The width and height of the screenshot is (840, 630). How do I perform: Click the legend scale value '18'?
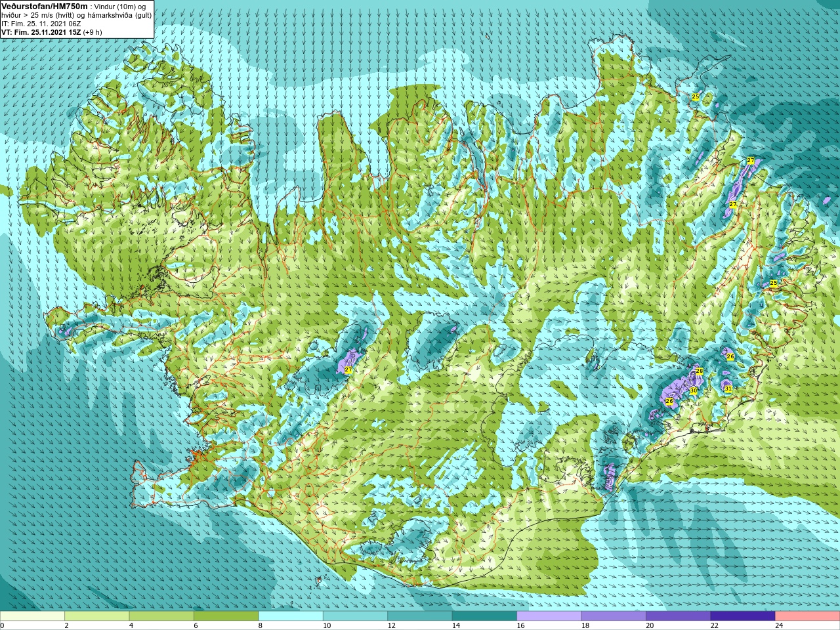[x=585, y=625]
